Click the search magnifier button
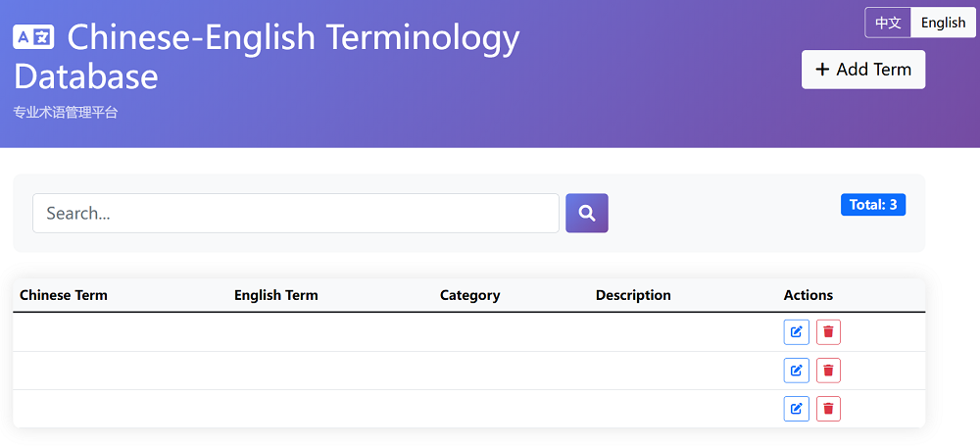Viewport: 980px width, 447px height. [586, 213]
